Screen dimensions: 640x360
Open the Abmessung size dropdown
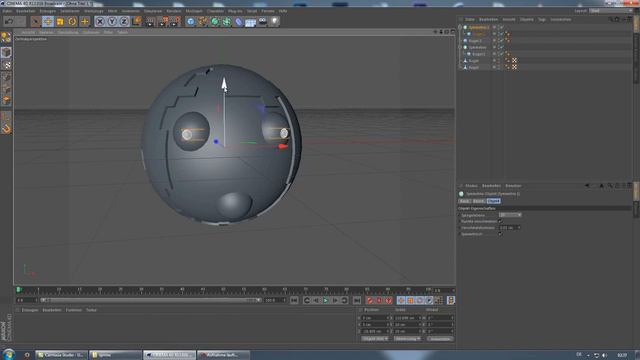click(x=407, y=338)
